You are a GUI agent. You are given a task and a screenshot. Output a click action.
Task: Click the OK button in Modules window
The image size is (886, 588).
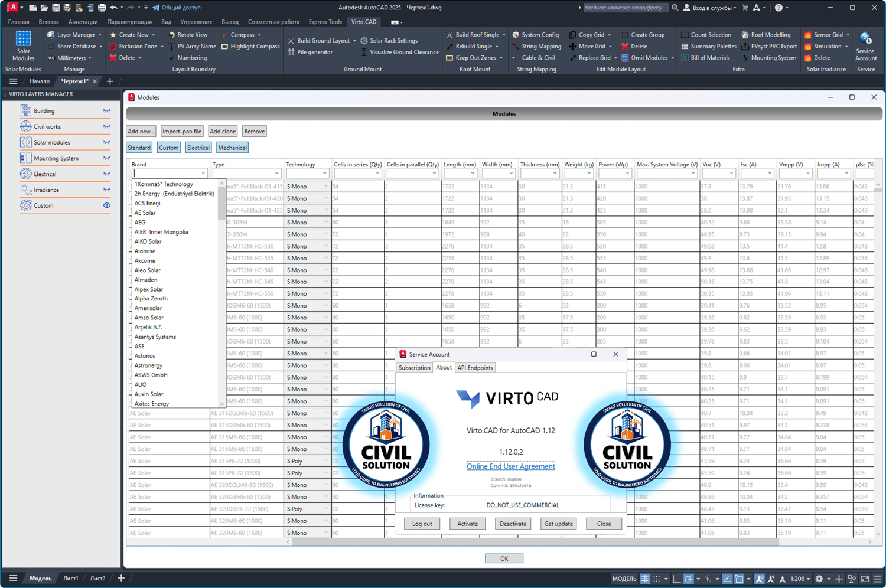click(x=504, y=558)
